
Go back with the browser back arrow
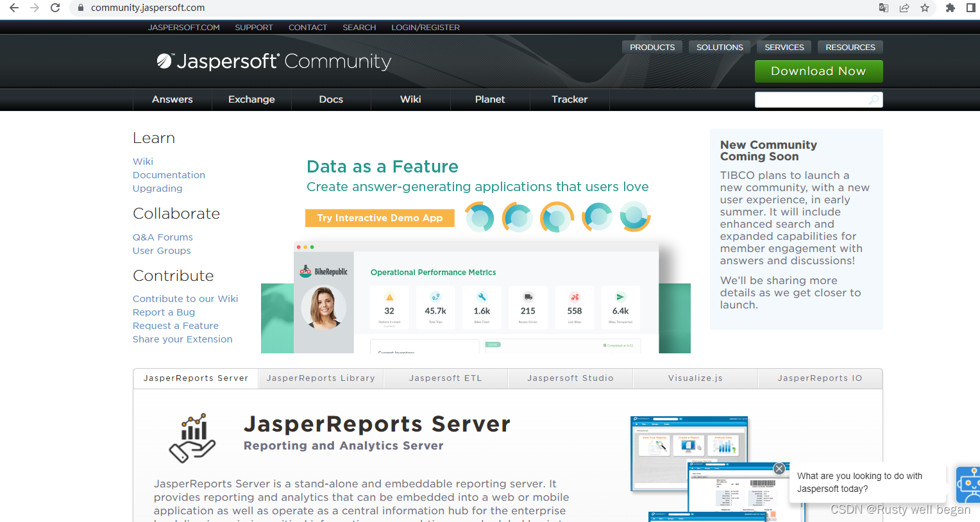pos(13,8)
